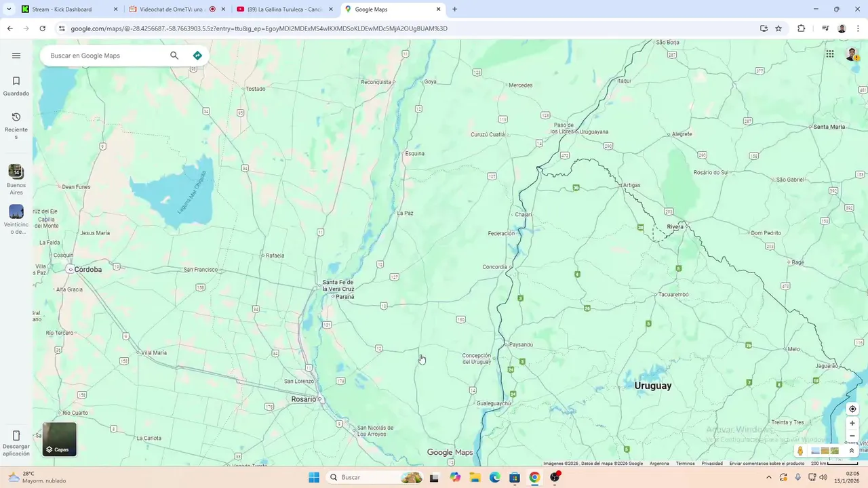The width and height of the screenshot is (868, 488).
Task: Switch to the Stream - Kick Dashboard tab
Action: pos(69,9)
